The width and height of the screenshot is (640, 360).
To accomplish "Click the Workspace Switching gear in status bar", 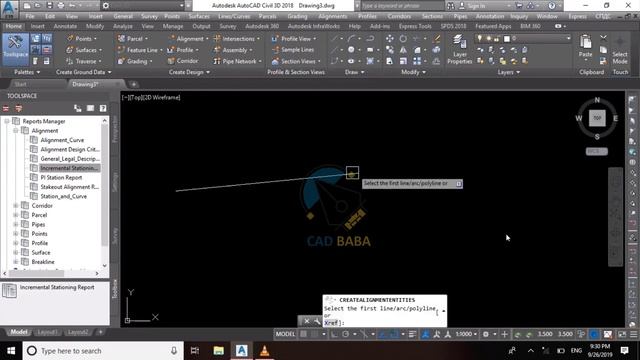I will pyautogui.click(x=485, y=334).
